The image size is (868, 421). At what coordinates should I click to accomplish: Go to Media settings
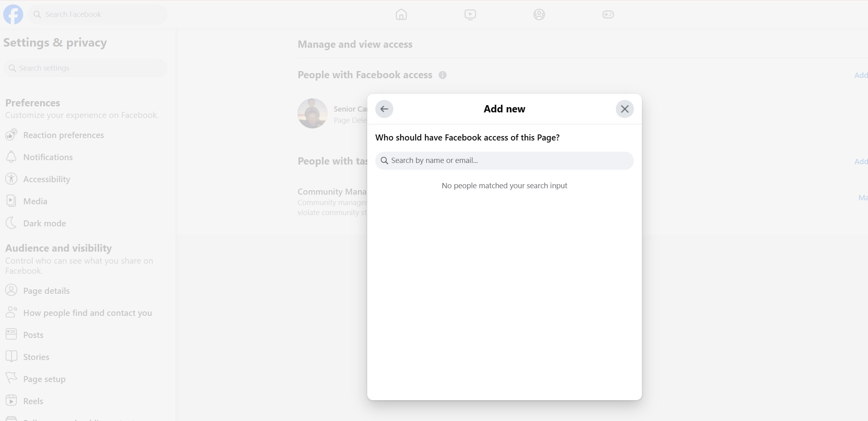click(x=35, y=201)
